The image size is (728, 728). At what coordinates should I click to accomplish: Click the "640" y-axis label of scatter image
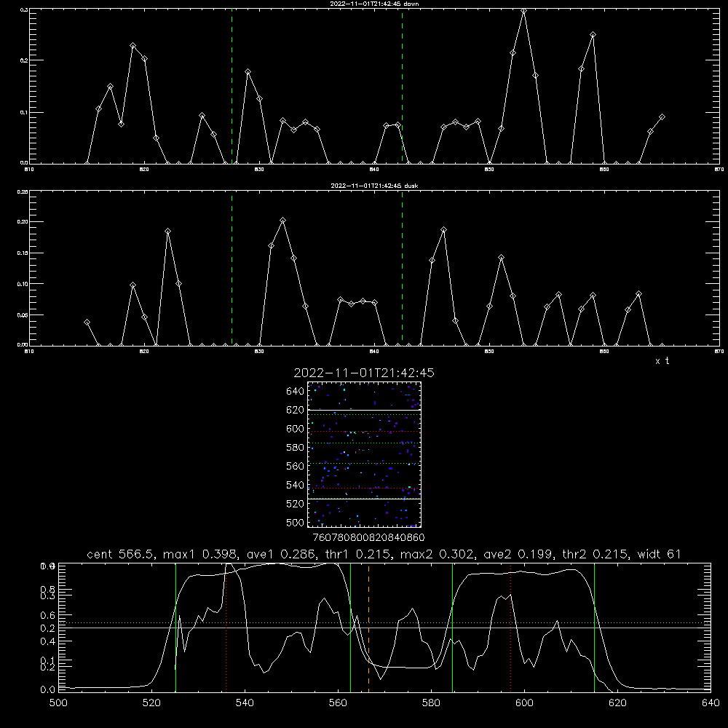click(x=296, y=392)
